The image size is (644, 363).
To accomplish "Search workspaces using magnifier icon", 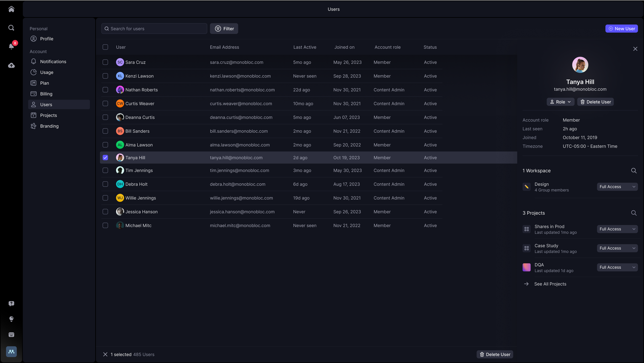I will [634, 171].
